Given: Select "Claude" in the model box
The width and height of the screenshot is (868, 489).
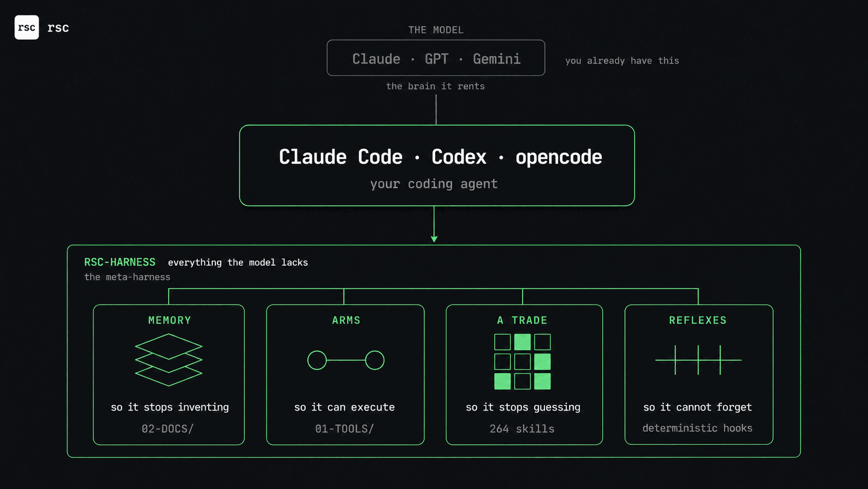Looking at the screenshot, I should click(x=376, y=59).
